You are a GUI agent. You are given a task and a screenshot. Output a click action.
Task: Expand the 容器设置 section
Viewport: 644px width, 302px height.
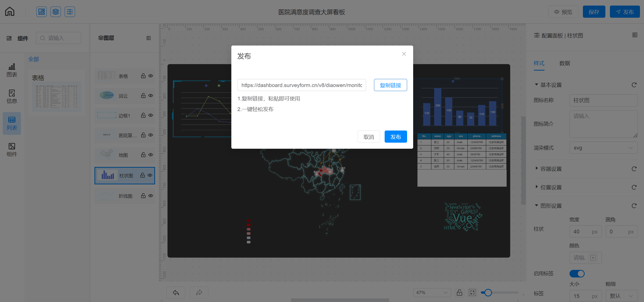click(x=551, y=169)
